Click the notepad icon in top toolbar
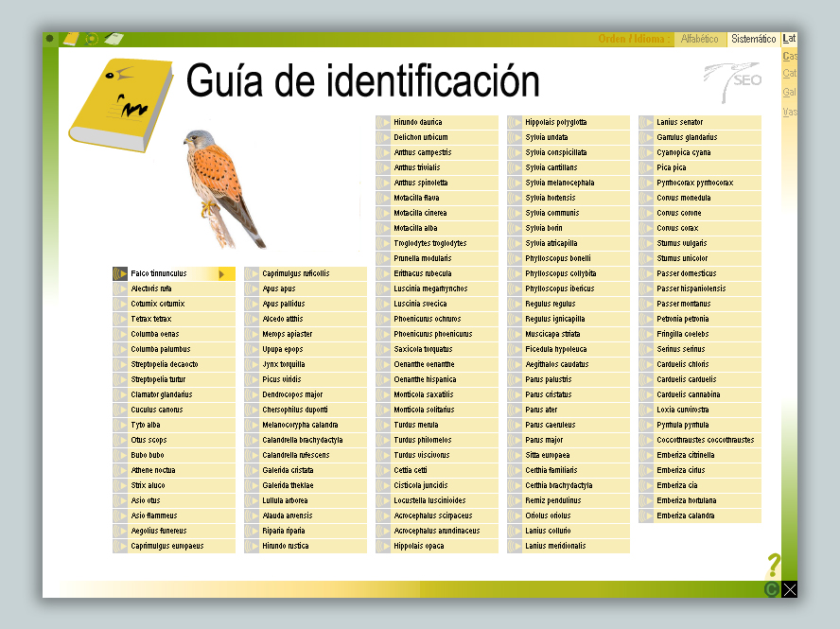The width and height of the screenshot is (840, 629). coord(114,39)
